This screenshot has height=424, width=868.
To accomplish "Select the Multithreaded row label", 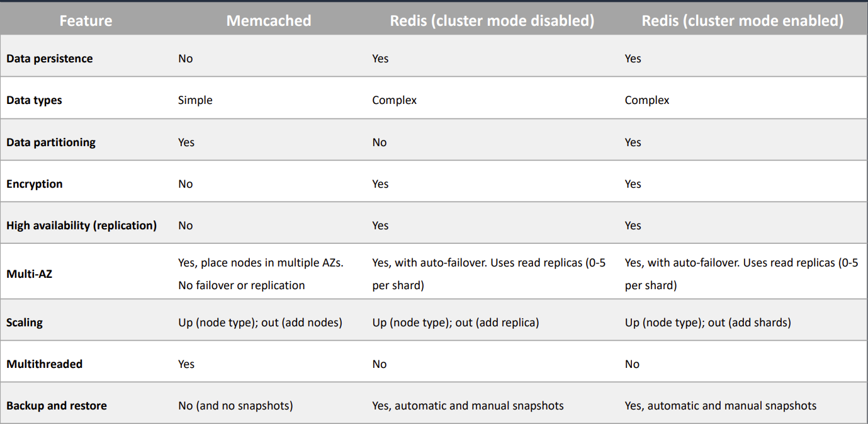I will pos(45,364).
